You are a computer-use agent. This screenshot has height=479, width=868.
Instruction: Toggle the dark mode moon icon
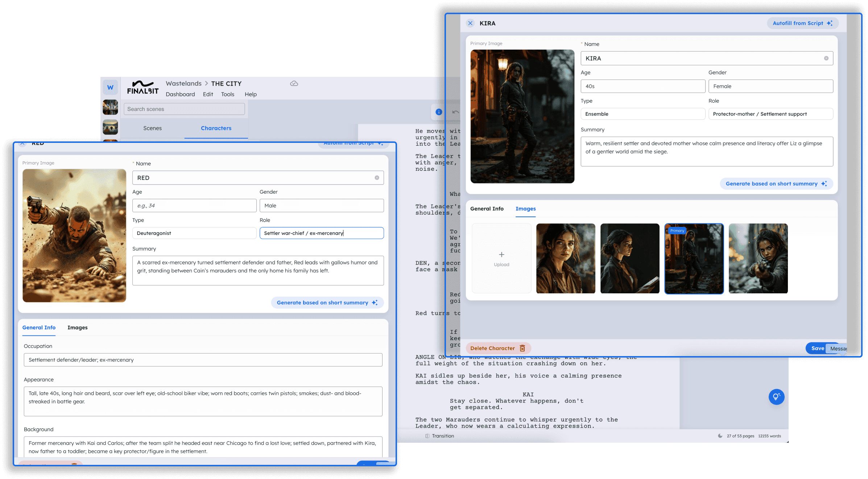point(720,436)
